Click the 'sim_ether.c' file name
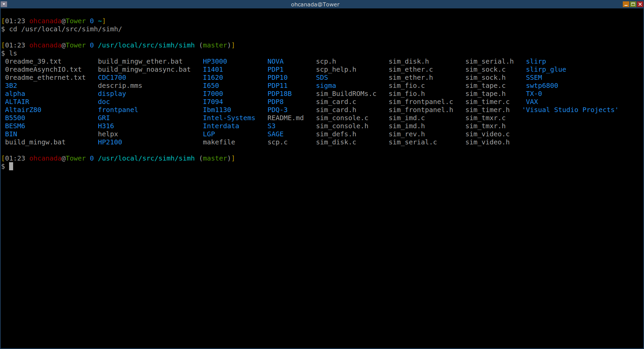 [411, 70]
